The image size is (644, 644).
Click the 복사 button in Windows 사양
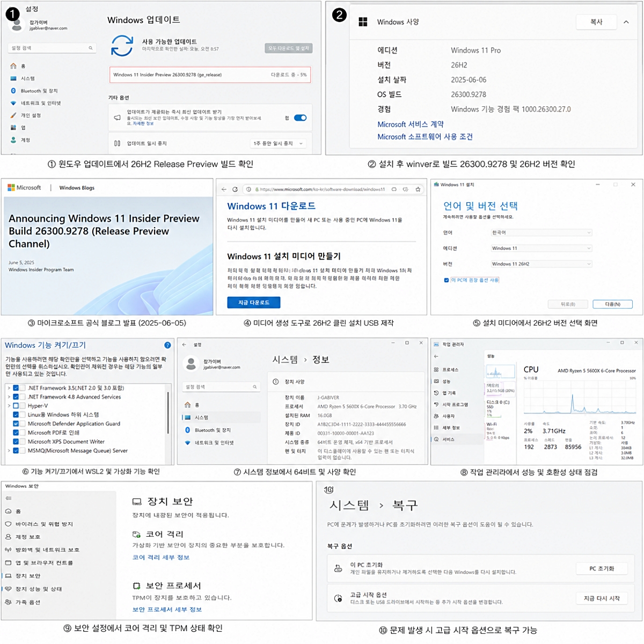(x=596, y=22)
